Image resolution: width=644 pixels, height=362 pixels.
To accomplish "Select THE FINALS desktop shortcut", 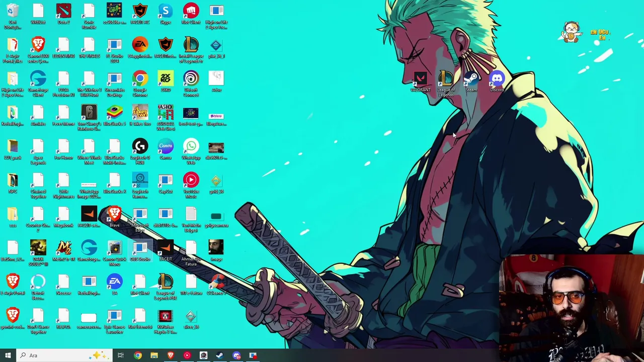I will click(x=89, y=48).
